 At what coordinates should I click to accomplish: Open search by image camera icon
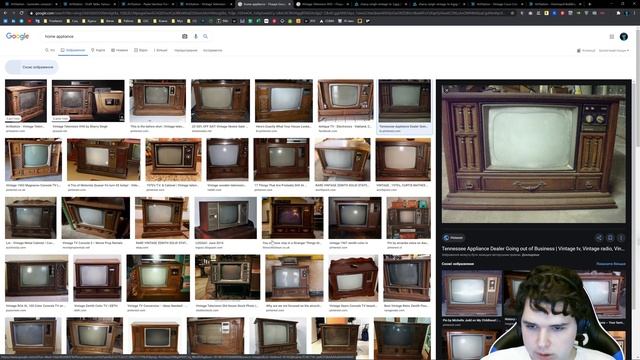[x=184, y=36]
